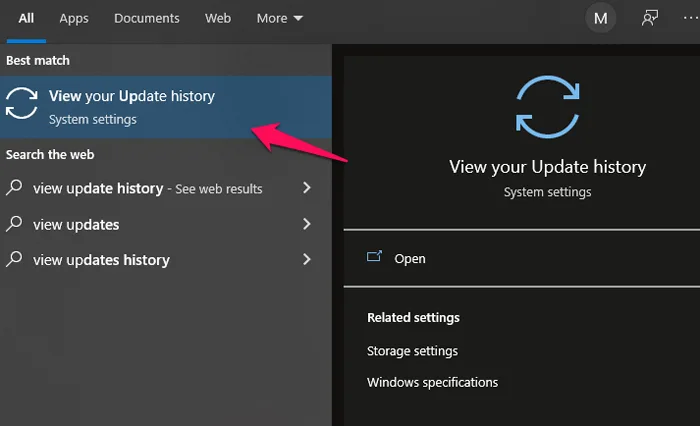Click the preview title View your Update history

tap(548, 167)
